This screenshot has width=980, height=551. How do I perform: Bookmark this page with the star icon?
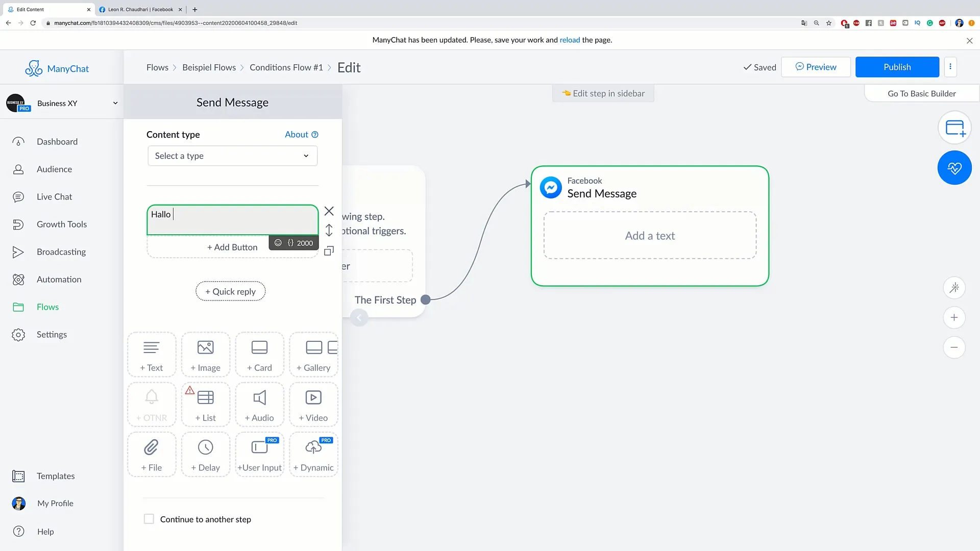coord(829,23)
